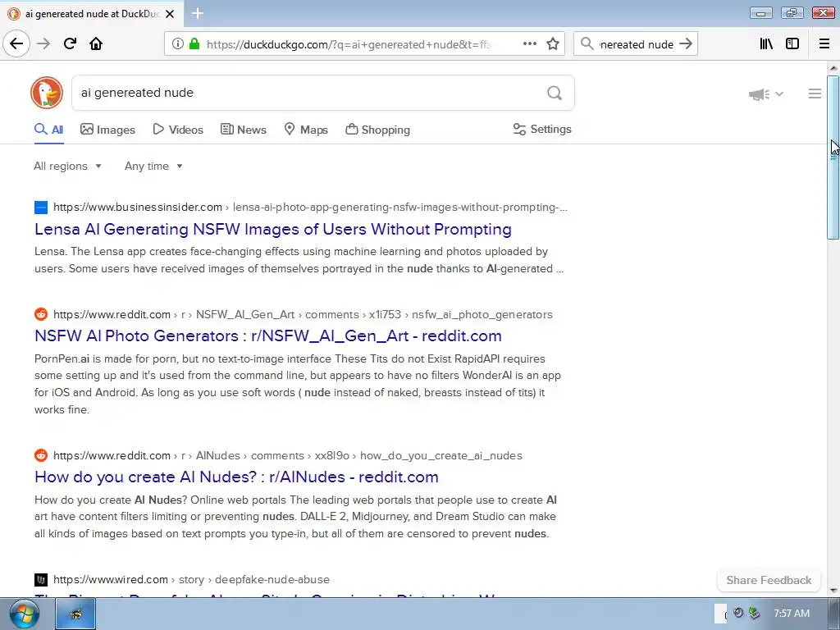
Task: Open the browser home page
Action: tap(96, 43)
